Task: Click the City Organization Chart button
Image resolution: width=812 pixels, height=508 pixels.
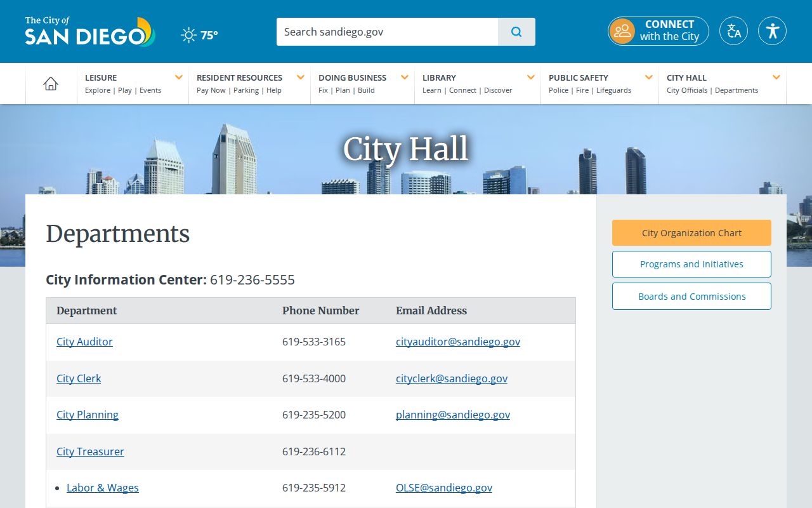Action: tap(691, 233)
